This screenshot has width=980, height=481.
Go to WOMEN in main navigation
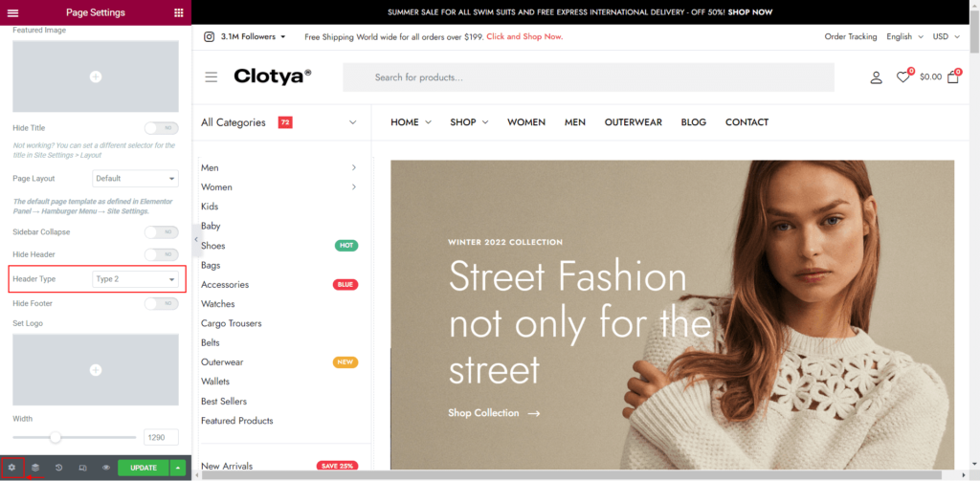click(526, 122)
